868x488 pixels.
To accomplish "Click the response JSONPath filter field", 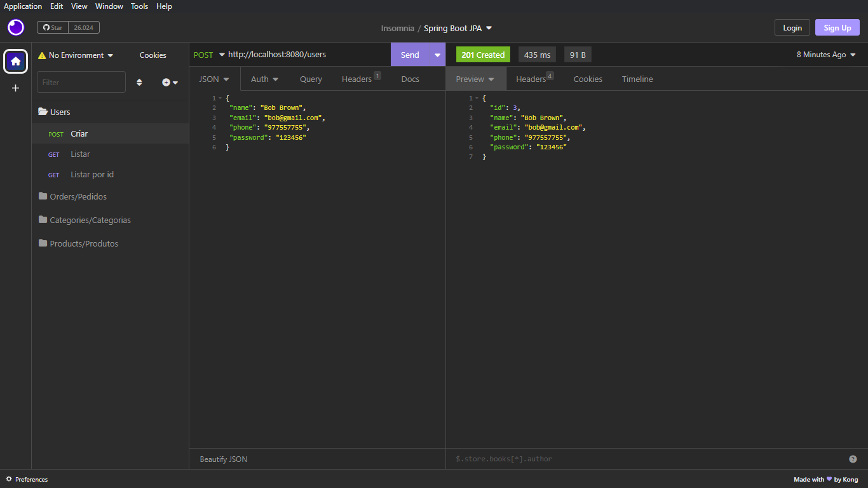I will point(648,459).
